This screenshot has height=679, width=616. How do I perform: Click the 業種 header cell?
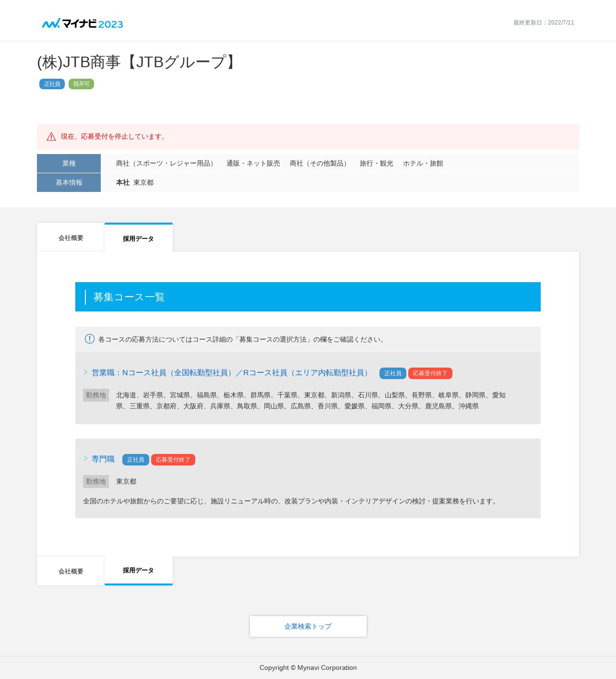(69, 163)
